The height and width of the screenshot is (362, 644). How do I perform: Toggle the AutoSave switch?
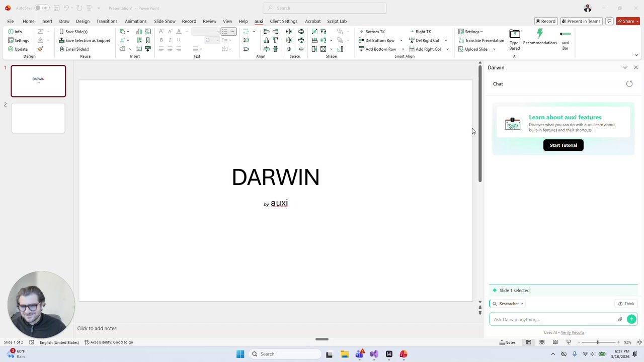point(41,8)
